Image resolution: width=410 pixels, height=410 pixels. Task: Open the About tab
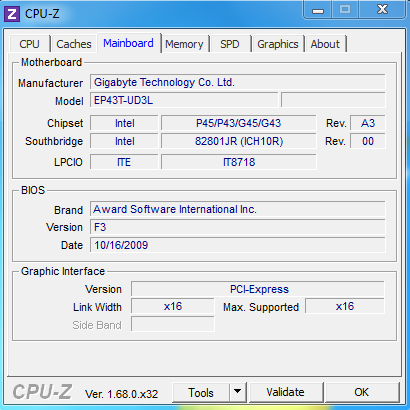[325, 44]
